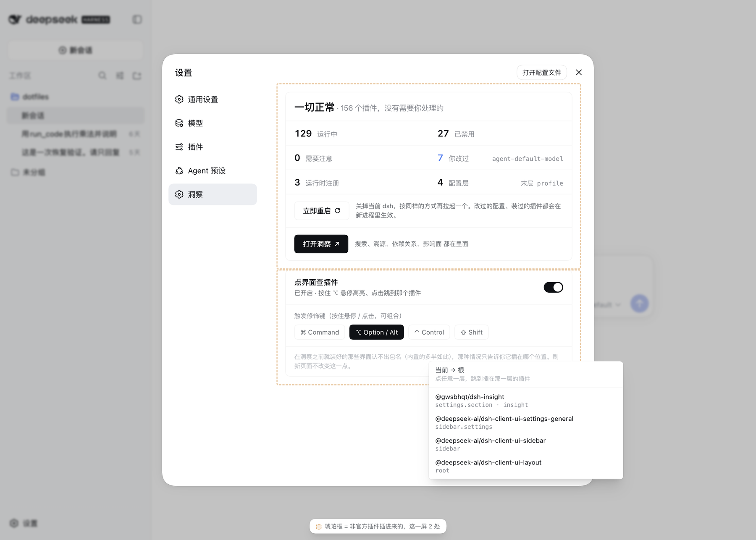Open the Agent 预设 section
The height and width of the screenshot is (540, 756).
(213, 170)
